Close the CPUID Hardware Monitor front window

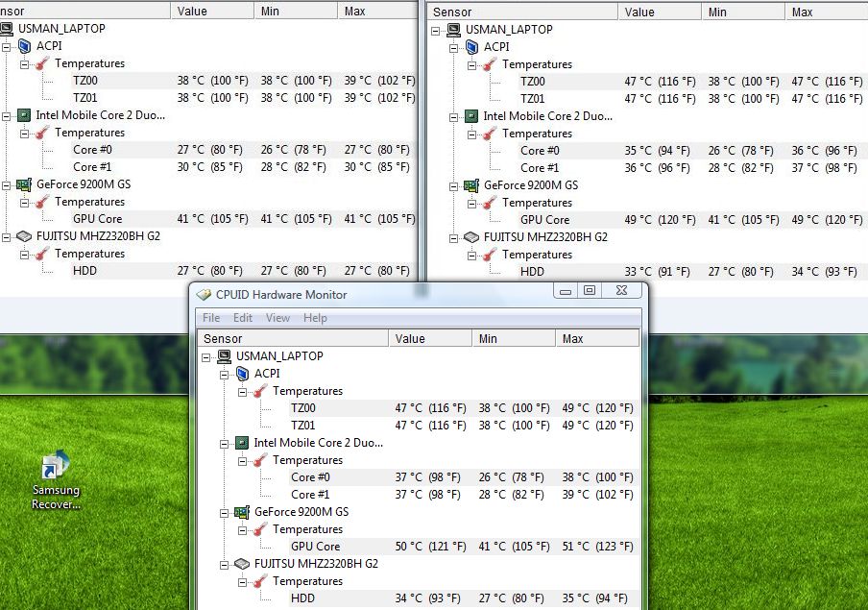621,291
